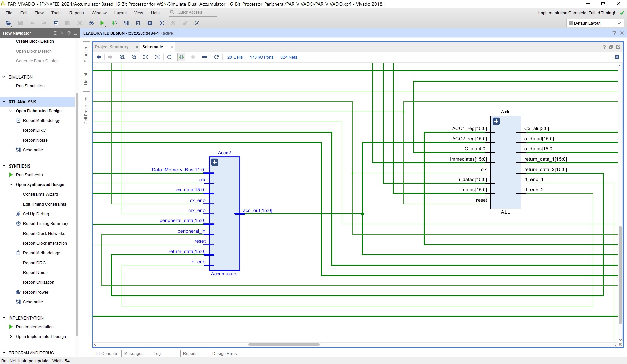Open Report Timing Summary
627x364 pixels.
coord(46,223)
